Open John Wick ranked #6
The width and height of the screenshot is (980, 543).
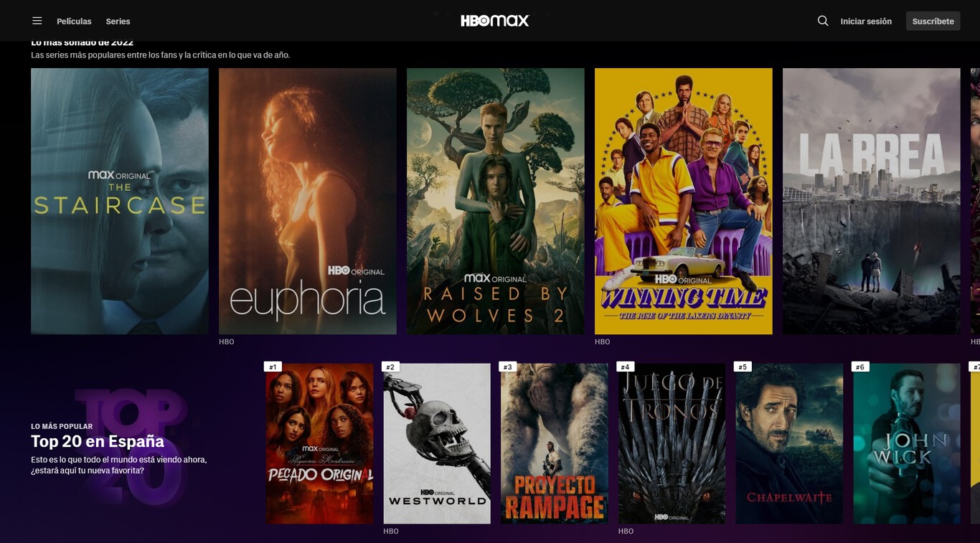click(x=906, y=443)
